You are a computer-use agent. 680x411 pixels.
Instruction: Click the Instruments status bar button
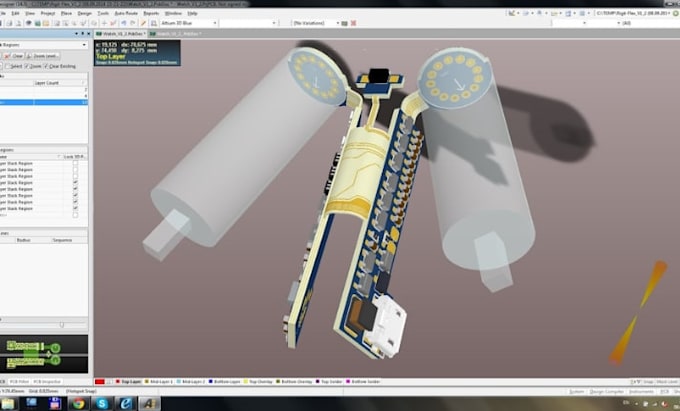click(641, 391)
